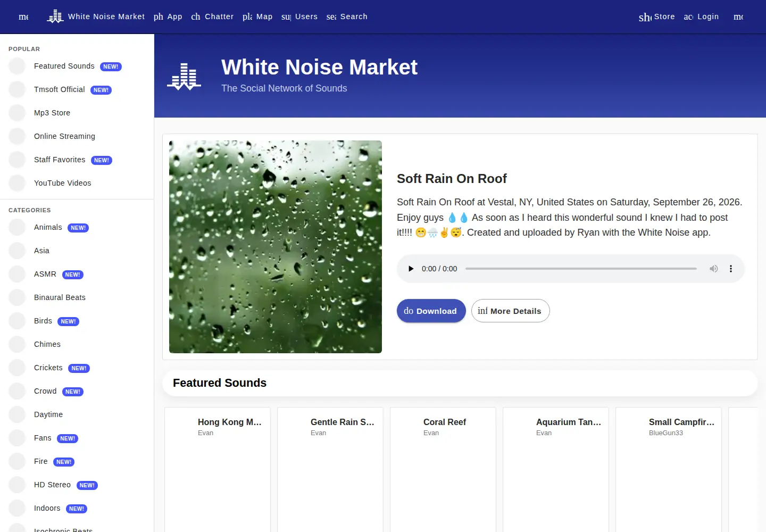Select Mp3 Store in the sidebar
The image size is (766, 532).
52,113
